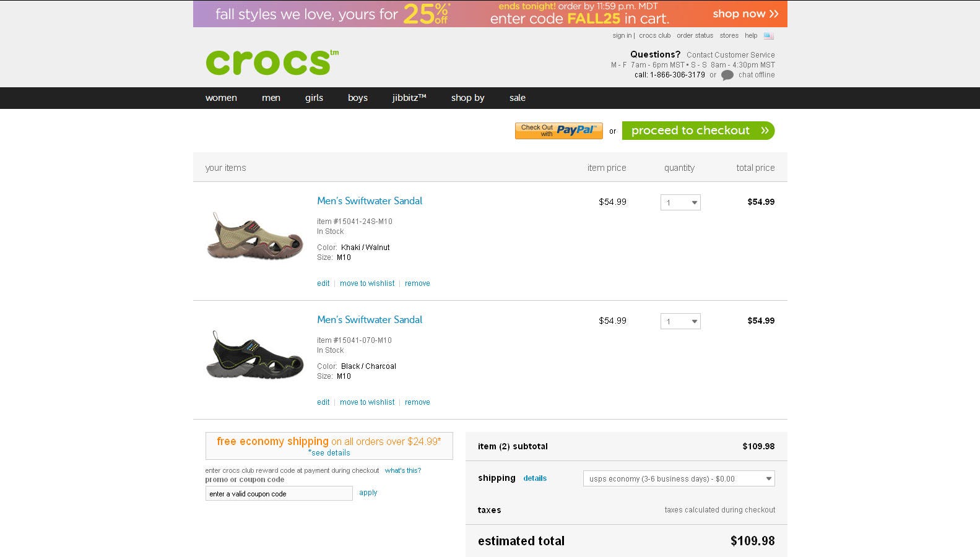Open Men's Swiftwater Sandal Black/Charcoal title link
Screen dimensions: 980x557
[x=370, y=320]
